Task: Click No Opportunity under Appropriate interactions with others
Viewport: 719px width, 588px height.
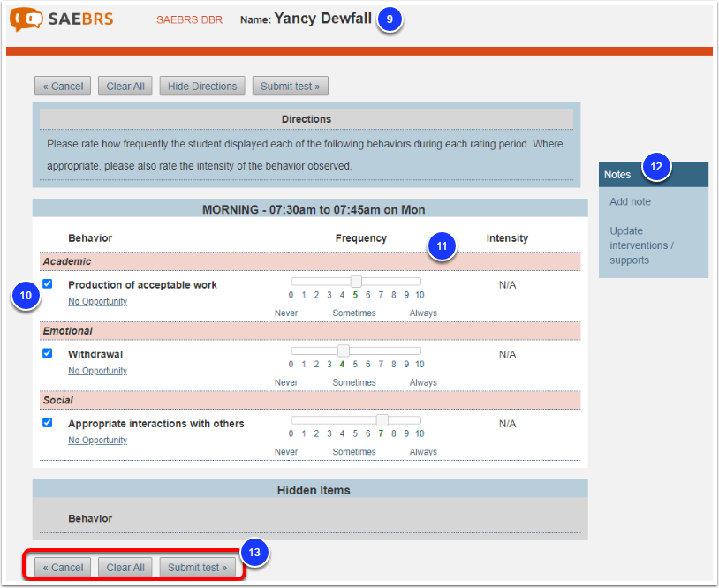Action: tap(98, 440)
